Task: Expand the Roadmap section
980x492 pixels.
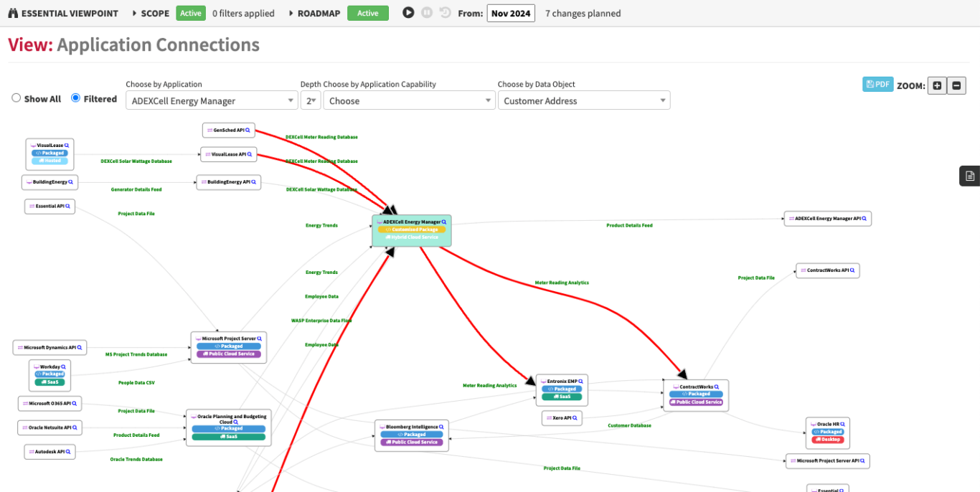Action: [314, 13]
